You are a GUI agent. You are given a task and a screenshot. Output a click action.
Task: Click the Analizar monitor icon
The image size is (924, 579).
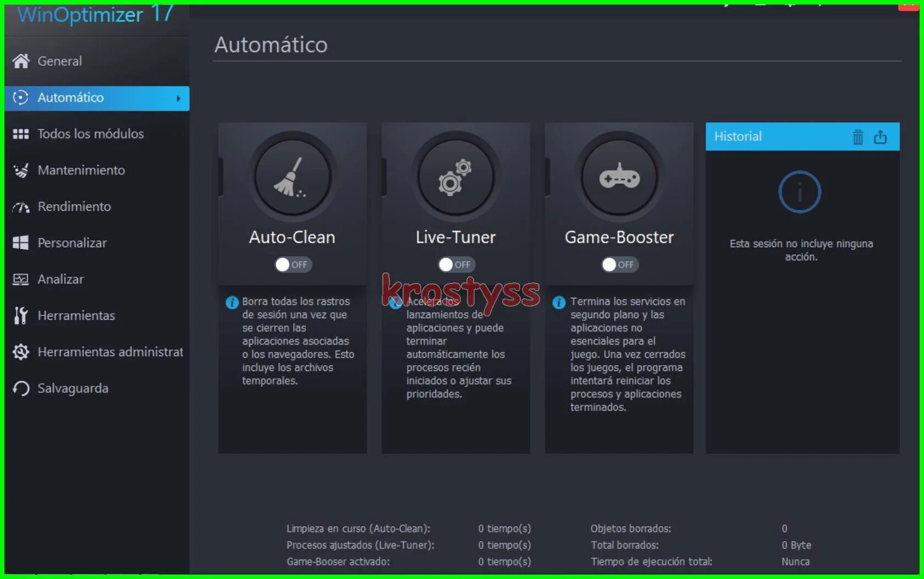point(20,279)
